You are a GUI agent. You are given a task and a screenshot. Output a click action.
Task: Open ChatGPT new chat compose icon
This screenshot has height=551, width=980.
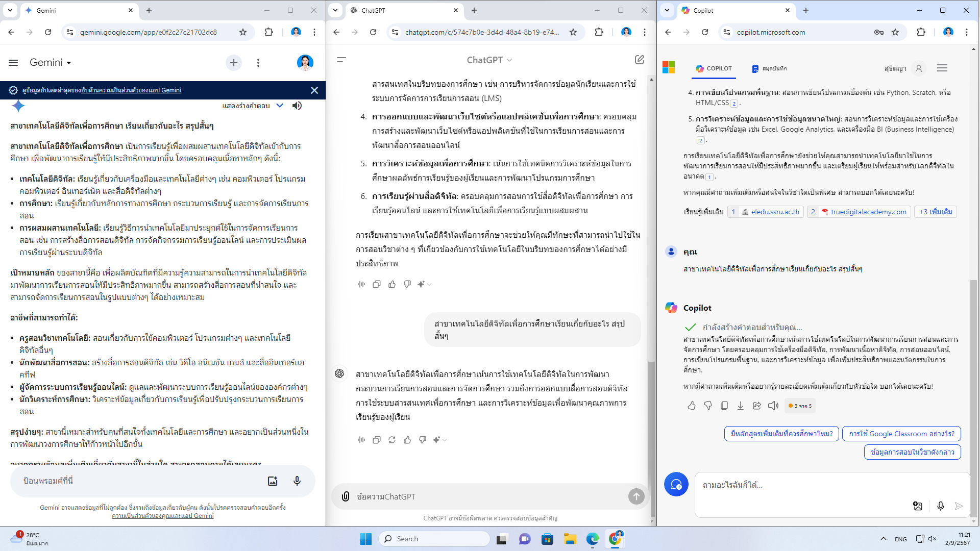639,60
